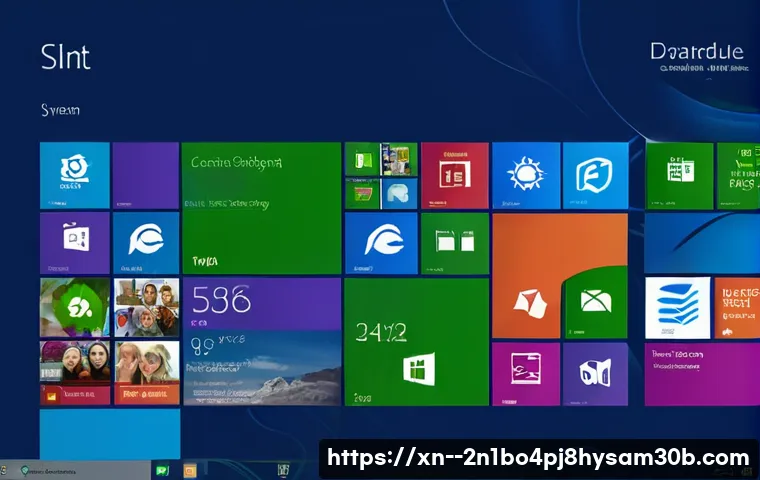Open the red tile with document icon
Screen dimensions: 760x480
[455, 175]
